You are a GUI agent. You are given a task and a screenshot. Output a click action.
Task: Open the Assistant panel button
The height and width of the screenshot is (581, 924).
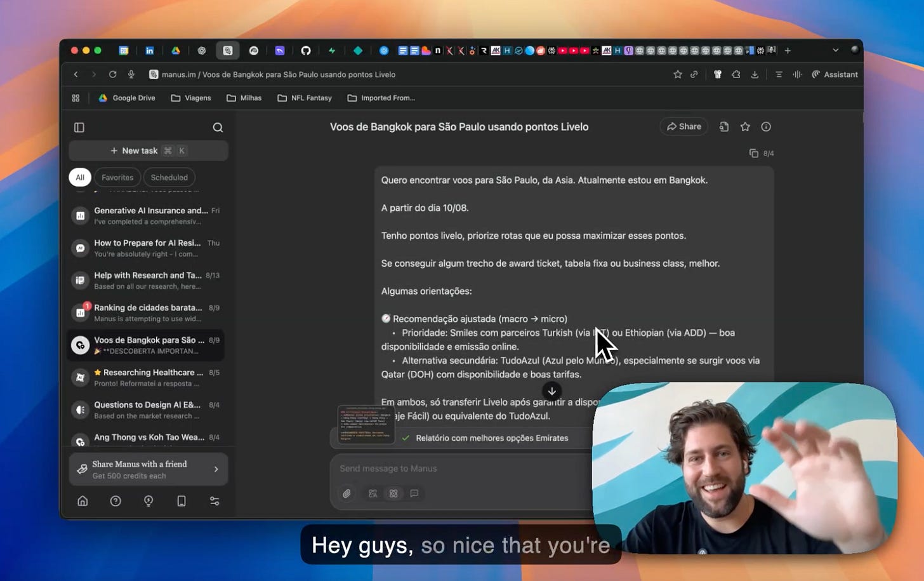click(835, 74)
